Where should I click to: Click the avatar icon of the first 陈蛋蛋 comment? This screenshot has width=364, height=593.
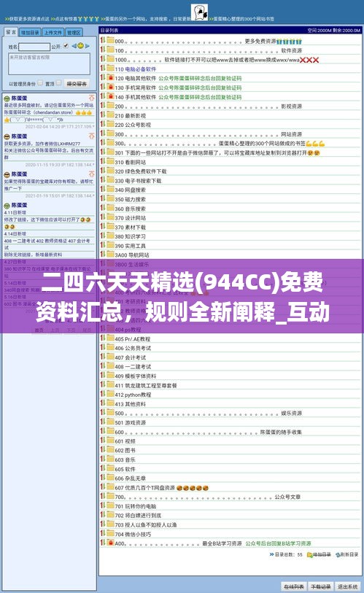7,98
